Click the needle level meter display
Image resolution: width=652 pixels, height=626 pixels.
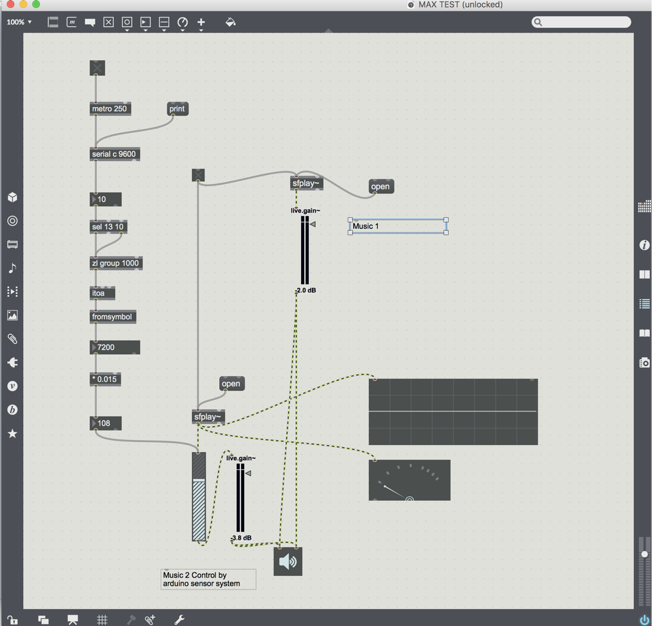(410, 480)
